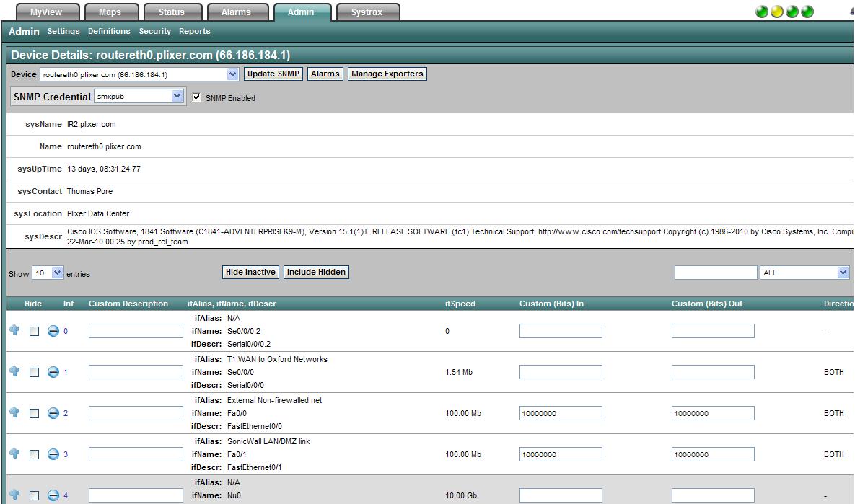Click the fourth status light, green
855x504 pixels.
pos(807,12)
